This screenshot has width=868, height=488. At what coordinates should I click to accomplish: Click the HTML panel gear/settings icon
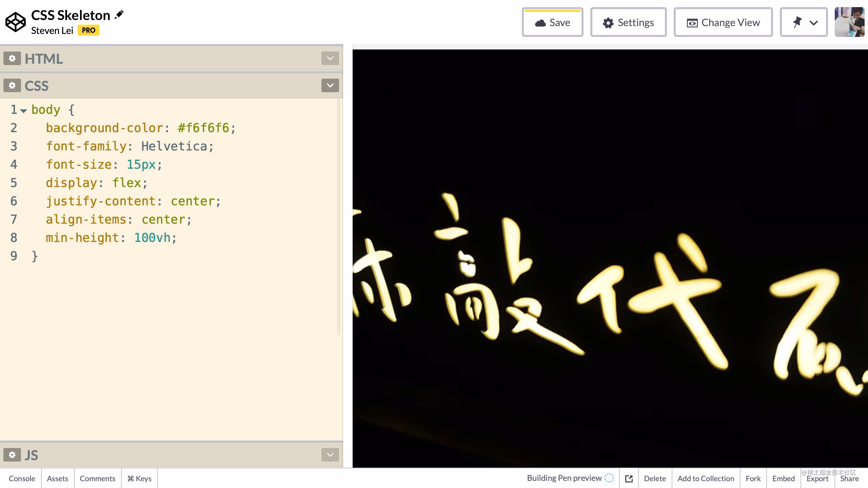coord(11,58)
